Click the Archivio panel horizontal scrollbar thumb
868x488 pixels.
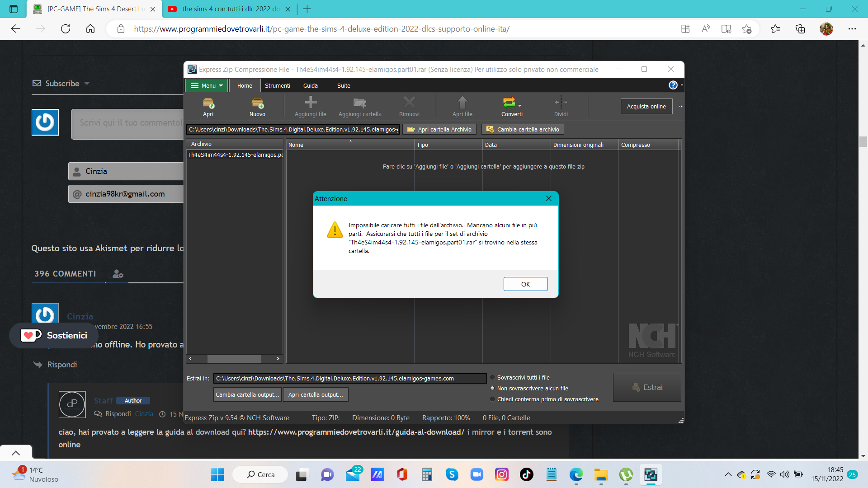[x=234, y=359]
